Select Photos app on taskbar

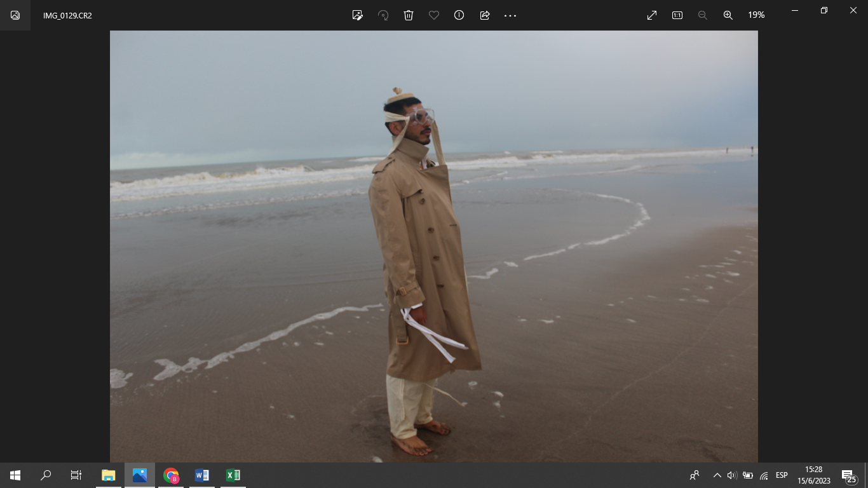tap(140, 475)
